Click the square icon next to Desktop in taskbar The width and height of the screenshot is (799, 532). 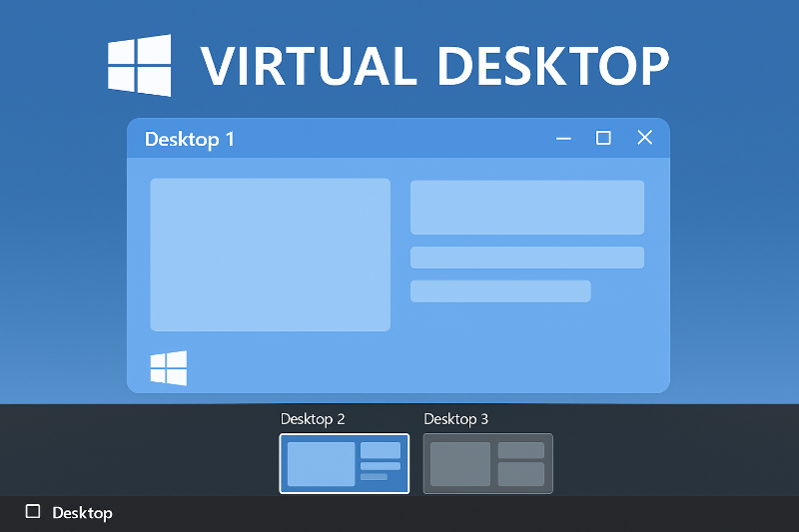(33, 511)
